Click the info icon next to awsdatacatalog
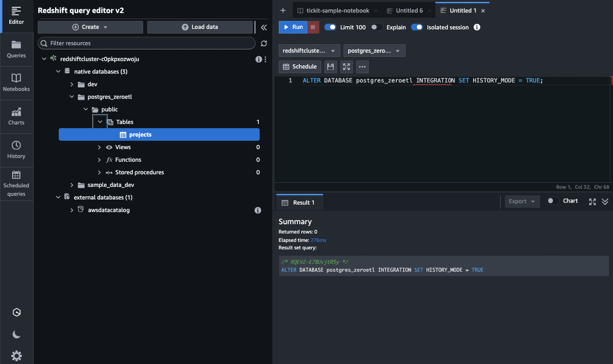The image size is (613, 364). click(258, 210)
